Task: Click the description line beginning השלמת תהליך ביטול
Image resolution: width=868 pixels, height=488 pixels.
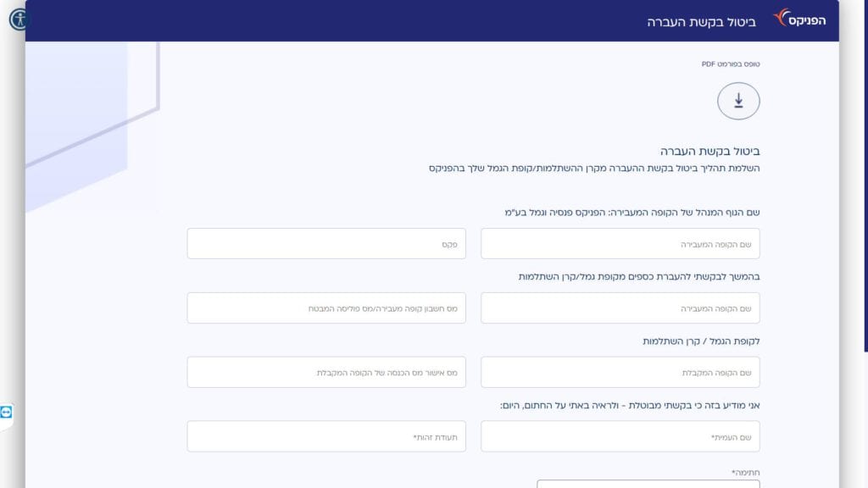Action: [594, 169]
